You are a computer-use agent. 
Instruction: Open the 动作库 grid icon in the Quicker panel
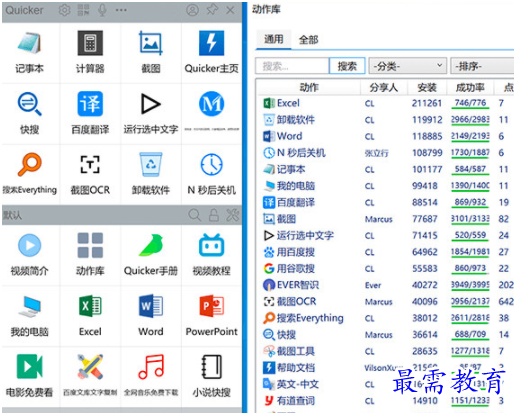coord(90,246)
